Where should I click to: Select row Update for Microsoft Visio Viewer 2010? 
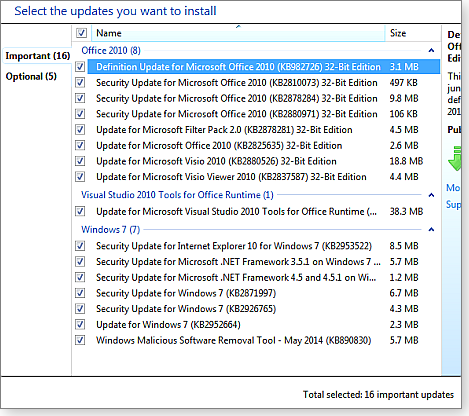click(x=264, y=177)
